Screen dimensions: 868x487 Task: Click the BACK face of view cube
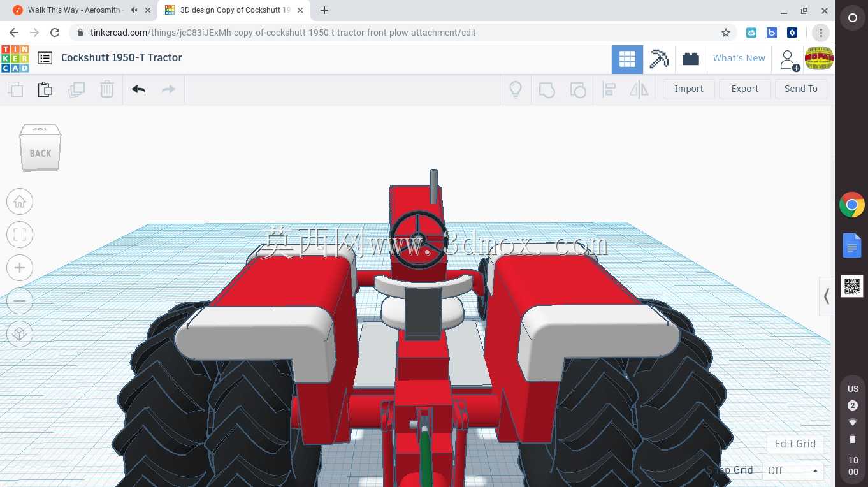pyautogui.click(x=40, y=153)
